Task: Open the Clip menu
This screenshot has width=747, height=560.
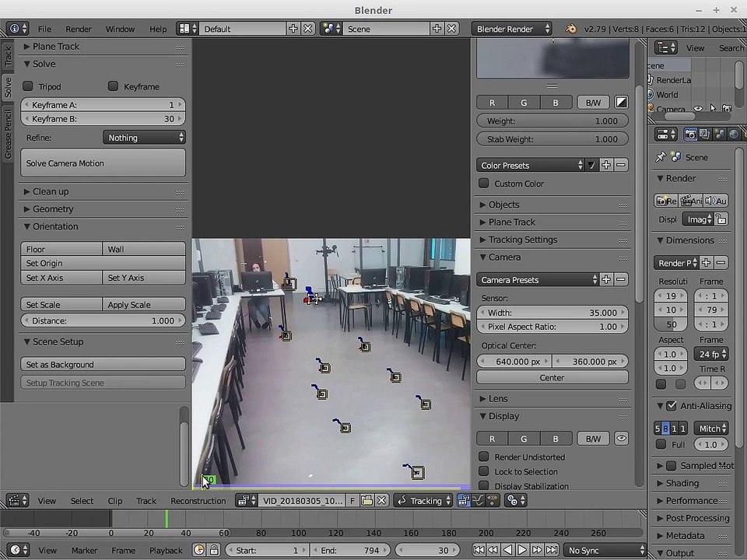Action: click(115, 500)
